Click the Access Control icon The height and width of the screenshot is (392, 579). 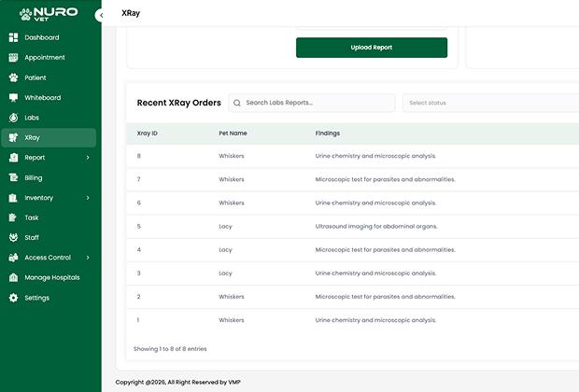click(x=13, y=258)
